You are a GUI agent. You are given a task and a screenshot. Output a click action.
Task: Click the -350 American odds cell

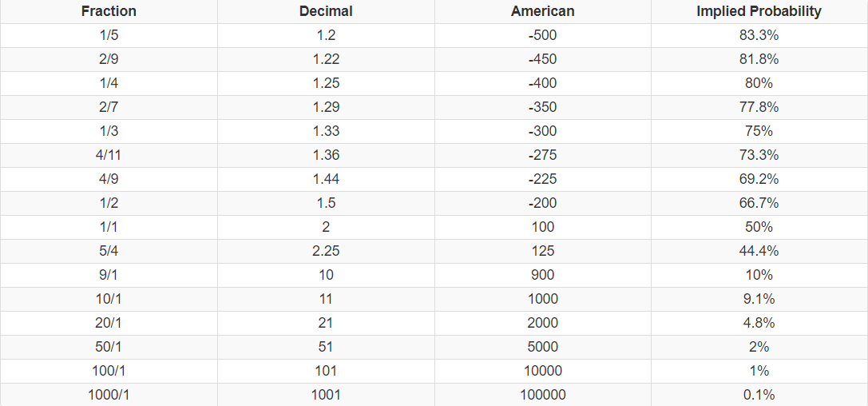point(542,107)
